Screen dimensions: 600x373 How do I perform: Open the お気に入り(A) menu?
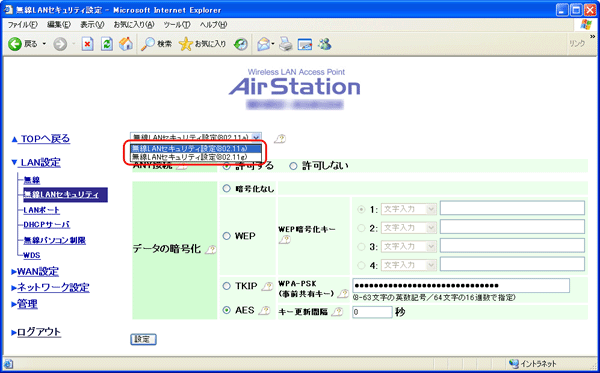134,25
